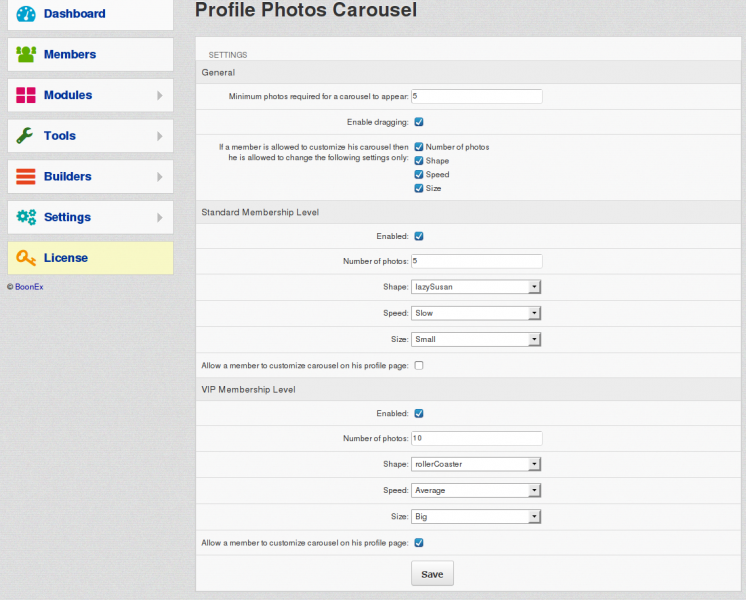Image resolution: width=746 pixels, height=600 pixels.
Task: Open the VIP level Size dropdown
Action: (x=476, y=517)
